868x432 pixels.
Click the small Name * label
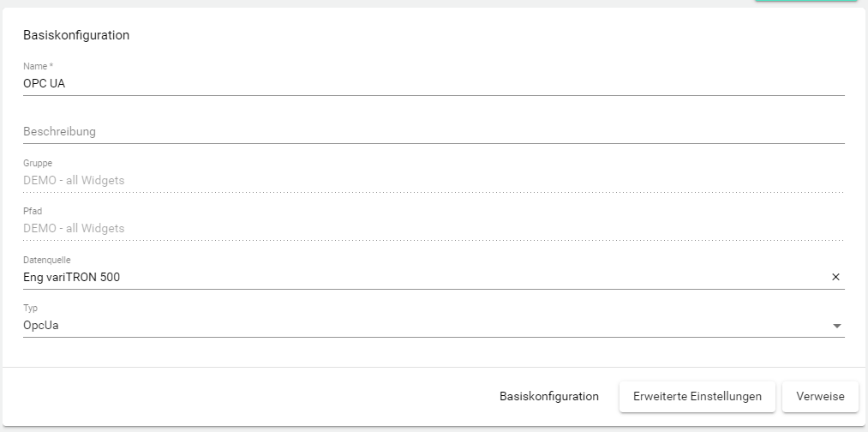[x=38, y=66]
